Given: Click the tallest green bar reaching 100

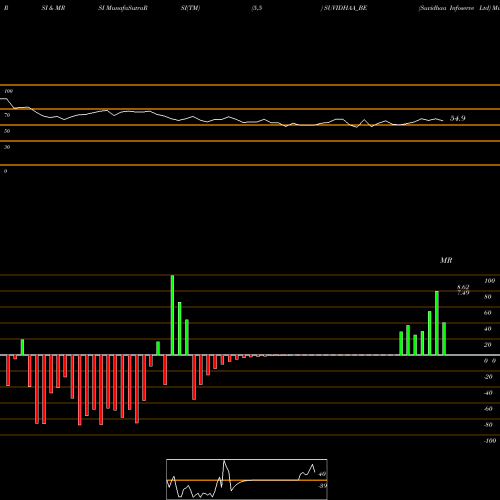Looking at the screenshot, I should tap(172, 315).
